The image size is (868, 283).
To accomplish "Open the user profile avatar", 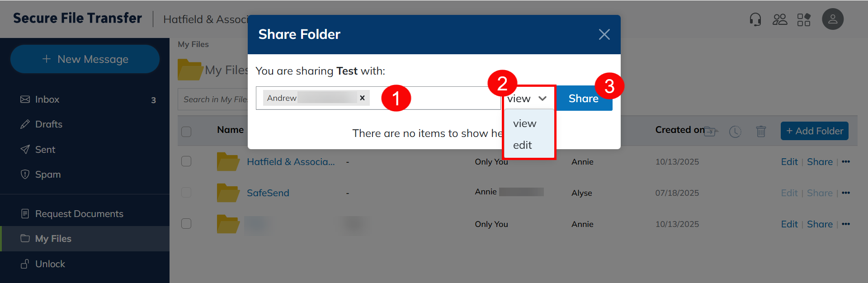I will pos(833,19).
